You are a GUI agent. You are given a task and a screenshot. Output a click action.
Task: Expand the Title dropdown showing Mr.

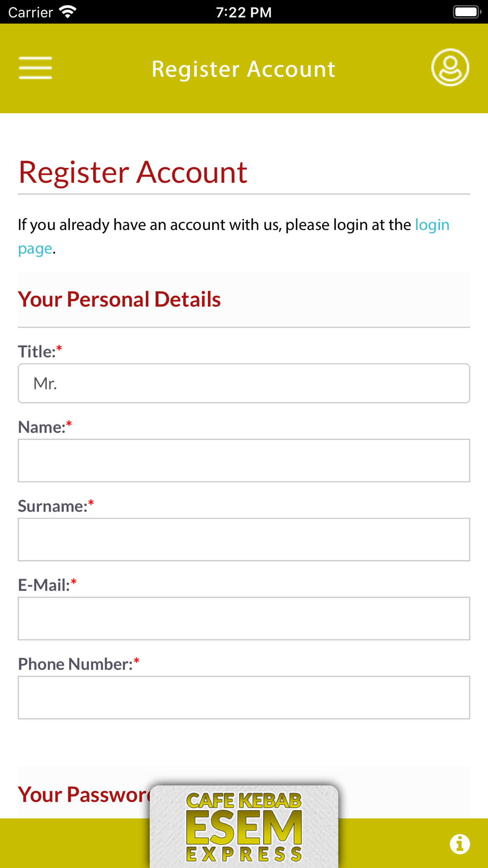tap(244, 383)
